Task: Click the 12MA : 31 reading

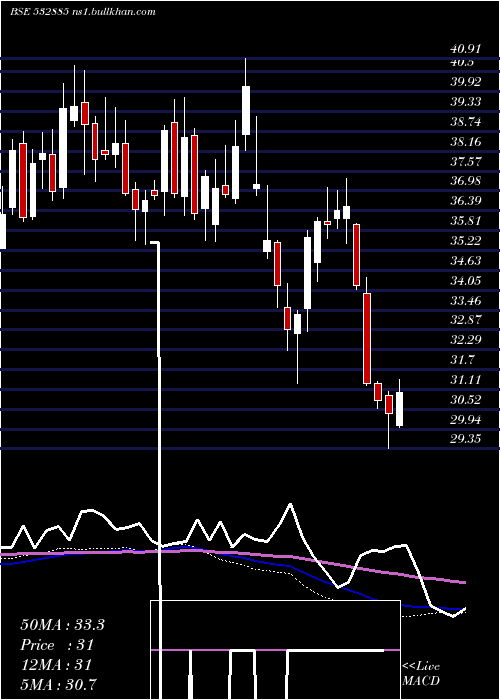Action: point(56,665)
